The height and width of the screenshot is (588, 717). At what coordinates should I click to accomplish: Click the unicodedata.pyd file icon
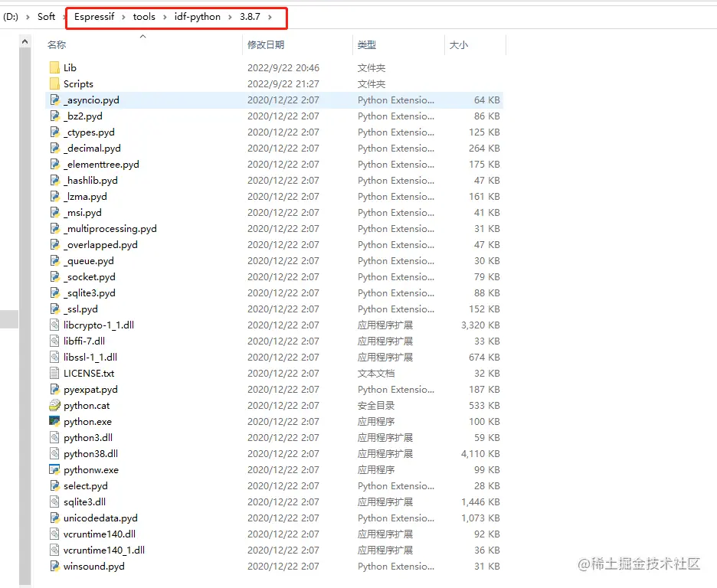pos(54,518)
